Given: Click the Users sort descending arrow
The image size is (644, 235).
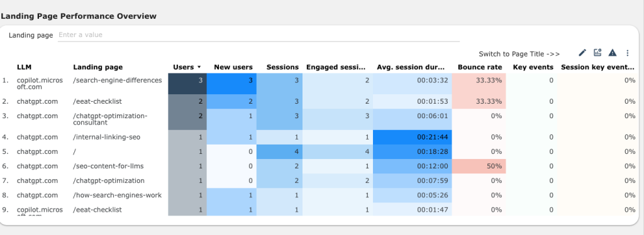Looking at the screenshot, I should pyautogui.click(x=199, y=67).
